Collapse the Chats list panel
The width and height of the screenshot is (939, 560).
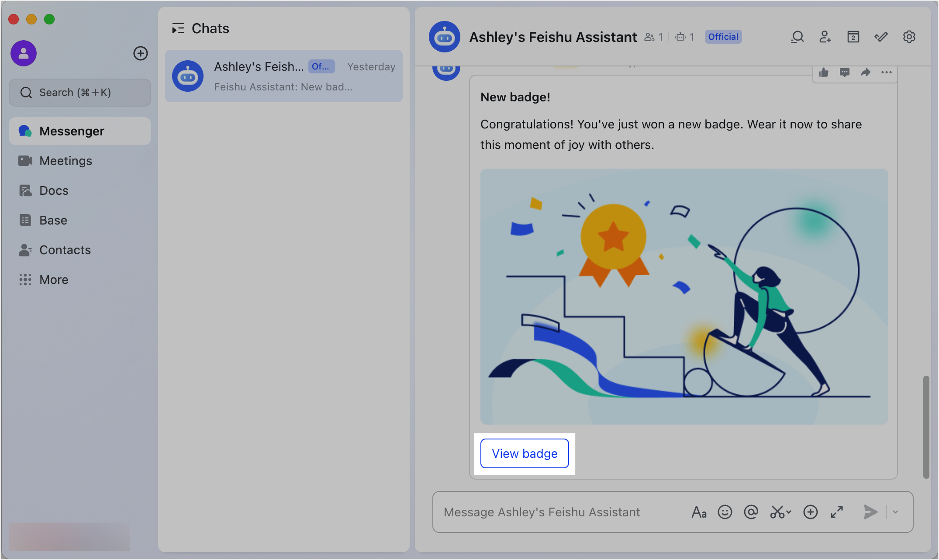[x=178, y=28]
